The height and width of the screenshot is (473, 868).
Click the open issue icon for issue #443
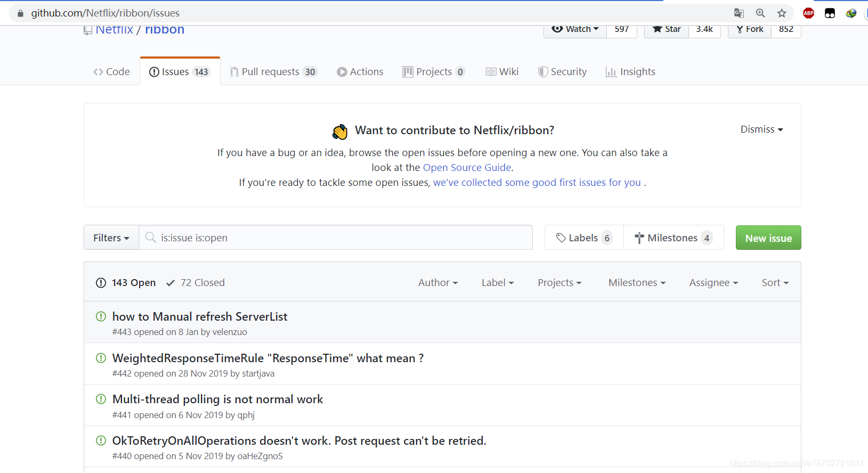coord(101,316)
